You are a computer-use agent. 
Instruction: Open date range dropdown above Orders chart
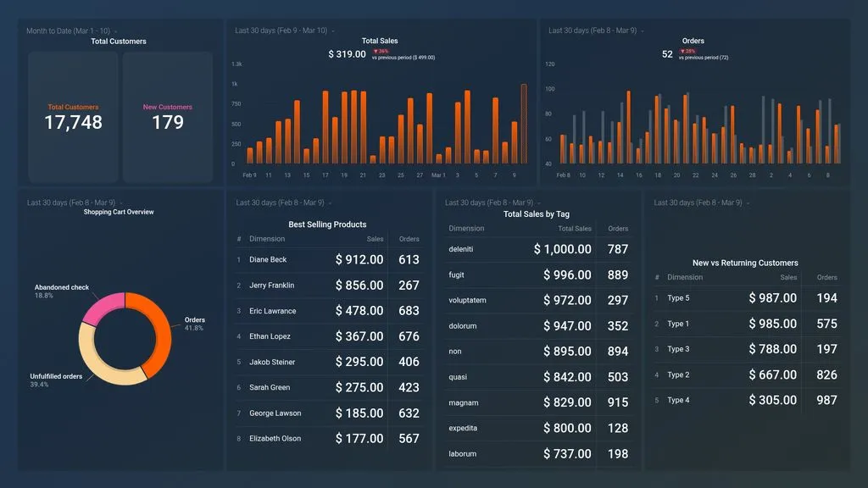(x=596, y=30)
